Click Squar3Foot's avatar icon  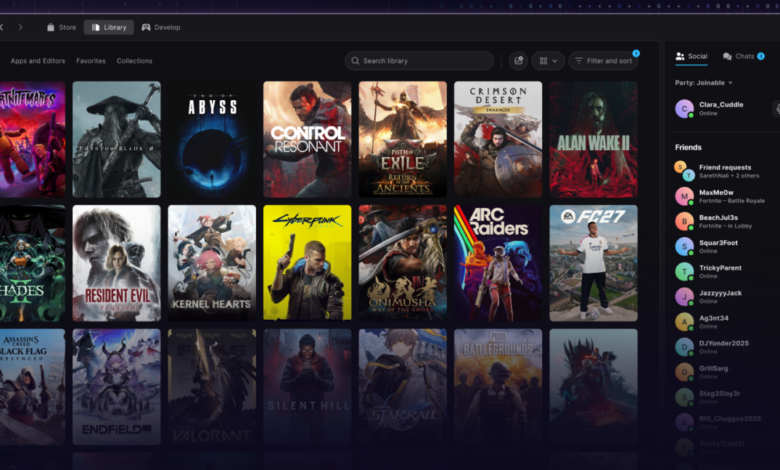(684, 246)
